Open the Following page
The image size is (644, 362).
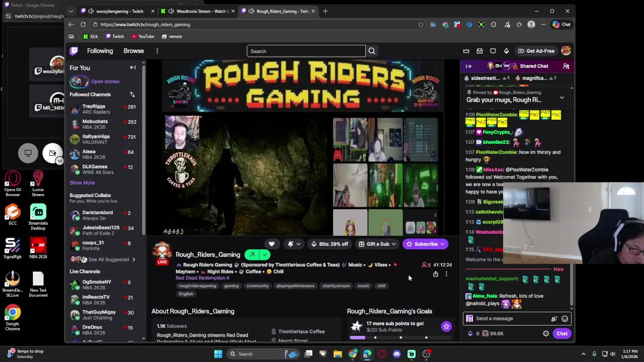click(x=100, y=51)
